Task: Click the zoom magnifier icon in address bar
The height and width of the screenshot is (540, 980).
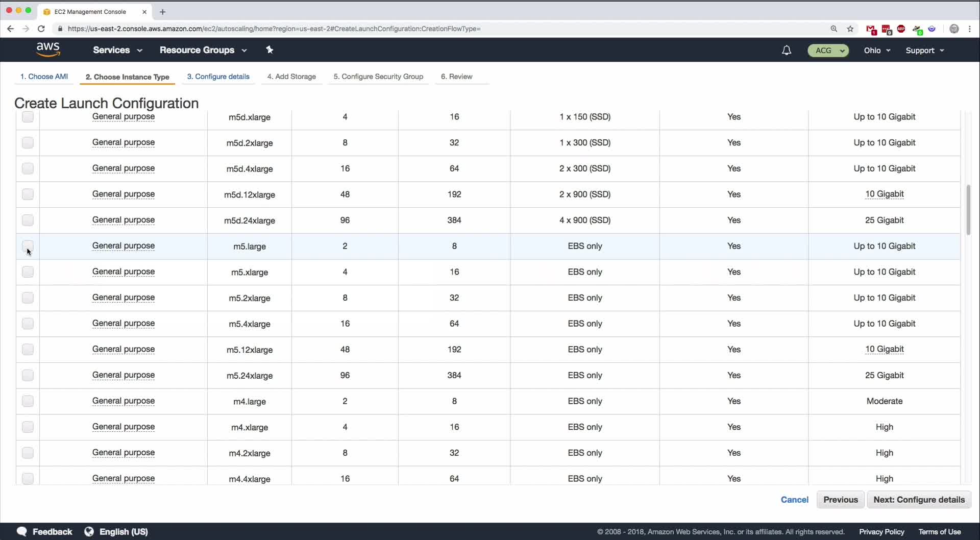Action: (x=834, y=29)
